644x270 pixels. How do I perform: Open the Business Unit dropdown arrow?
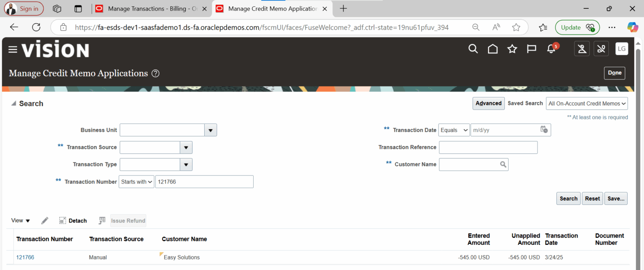(210, 130)
